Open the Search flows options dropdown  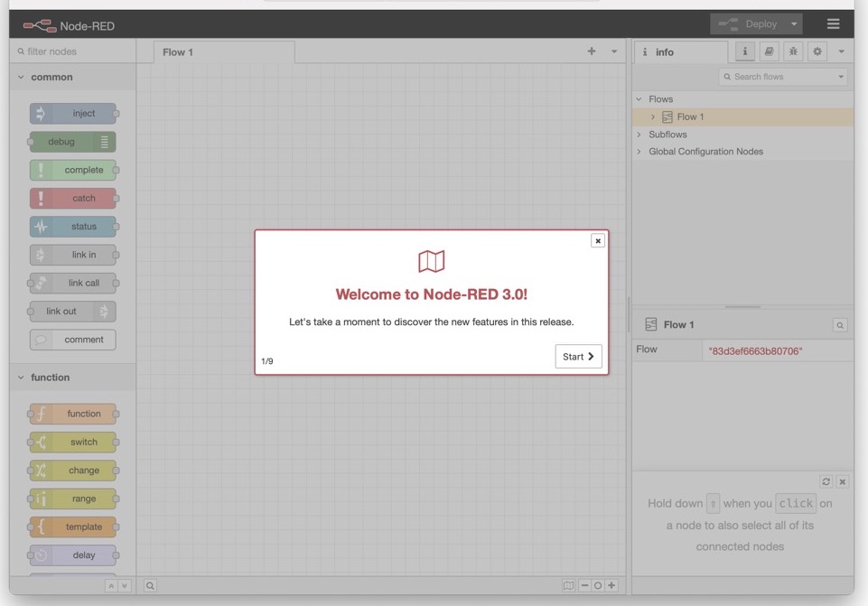(x=841, y=77)
